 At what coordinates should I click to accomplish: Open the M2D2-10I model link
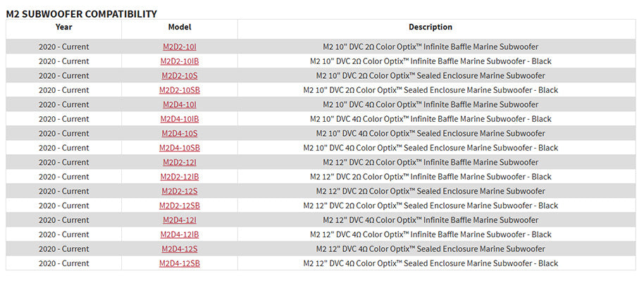(179, 46)
